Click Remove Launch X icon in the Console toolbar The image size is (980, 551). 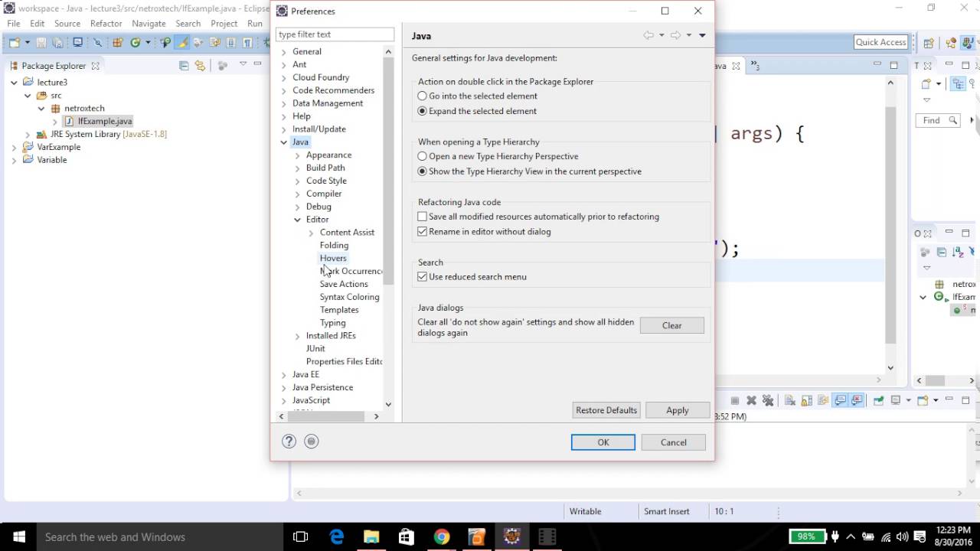tap(752, 400)
